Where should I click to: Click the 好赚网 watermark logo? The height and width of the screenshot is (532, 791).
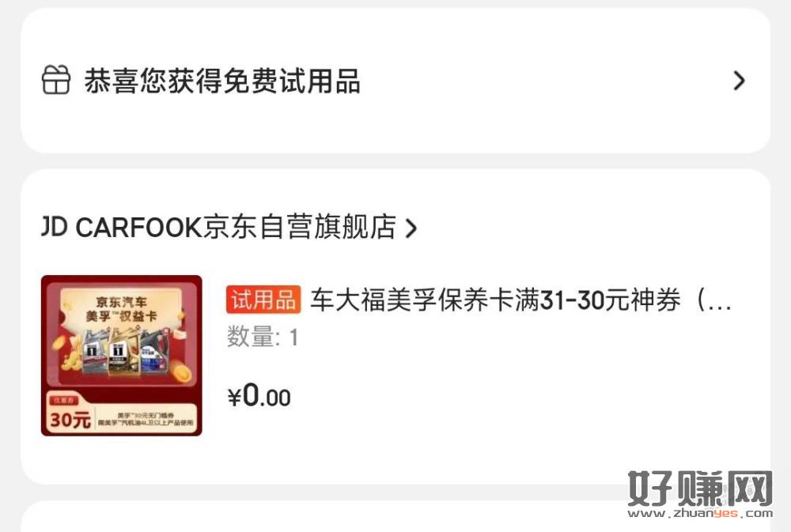[700, 489]
